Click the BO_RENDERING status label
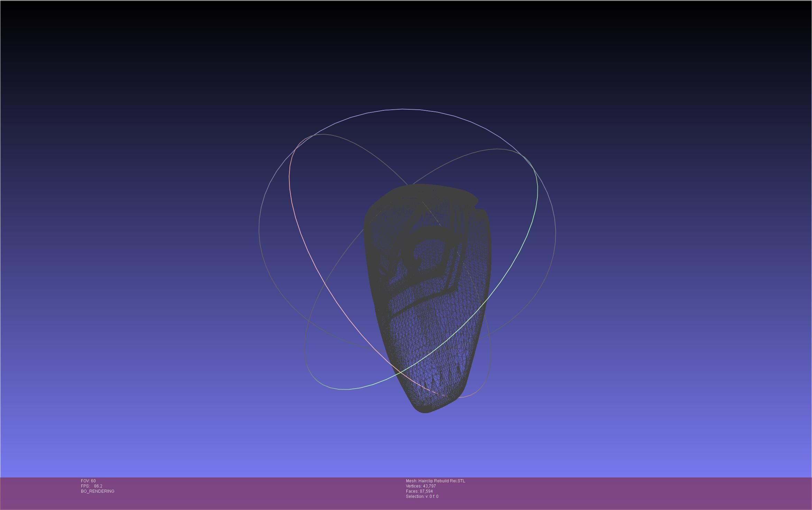Screen dimensions: 812x510 click(98, 491)
